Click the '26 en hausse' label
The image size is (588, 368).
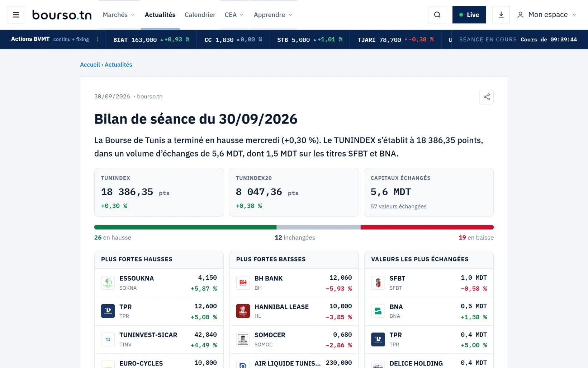click(113, 238)
